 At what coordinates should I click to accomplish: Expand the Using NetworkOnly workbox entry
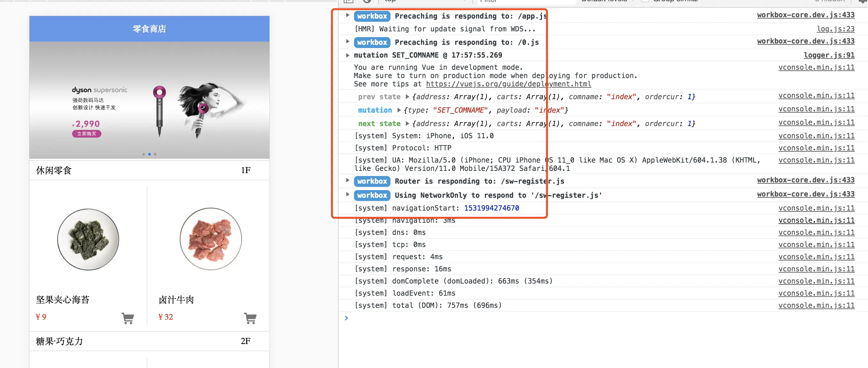[347, 195]
